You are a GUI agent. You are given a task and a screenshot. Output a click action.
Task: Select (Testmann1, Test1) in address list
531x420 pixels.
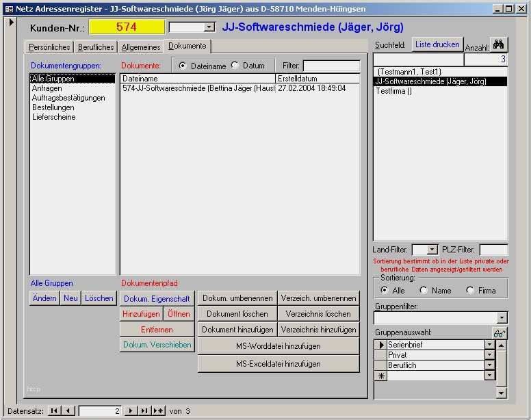point(440,72)
